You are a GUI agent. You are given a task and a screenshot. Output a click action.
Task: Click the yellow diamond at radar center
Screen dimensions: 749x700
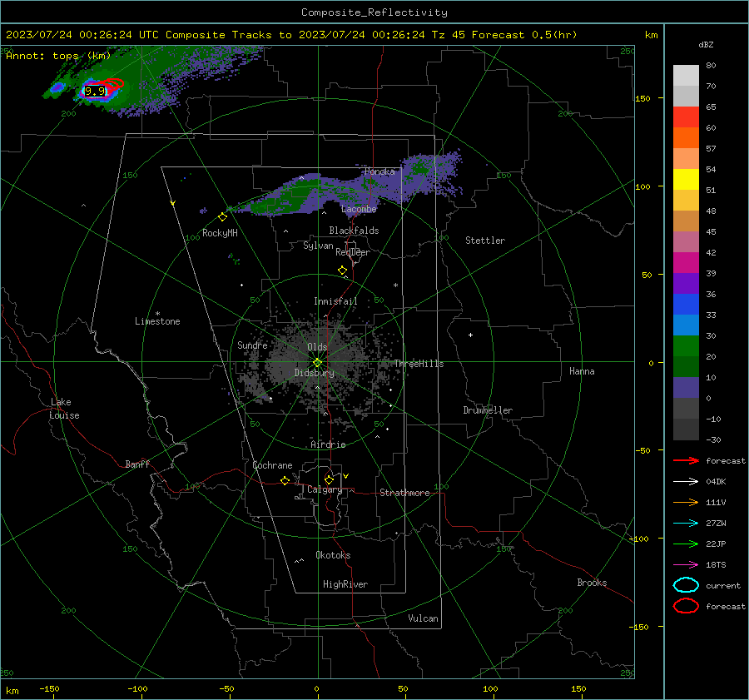click(318, 363)
